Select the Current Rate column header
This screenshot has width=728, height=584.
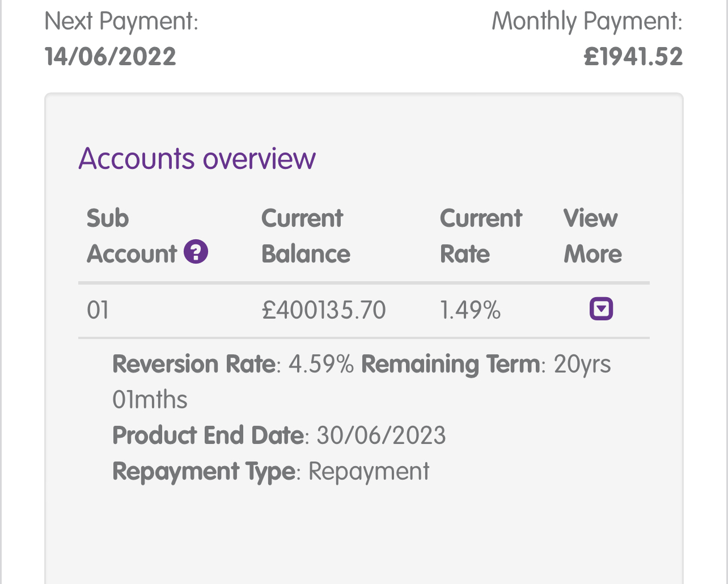[x=481, y=236]
